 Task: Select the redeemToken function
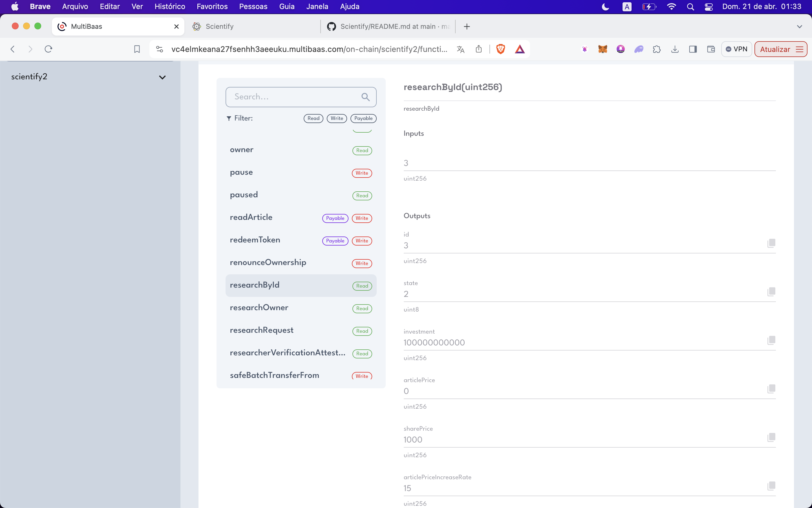301,240
